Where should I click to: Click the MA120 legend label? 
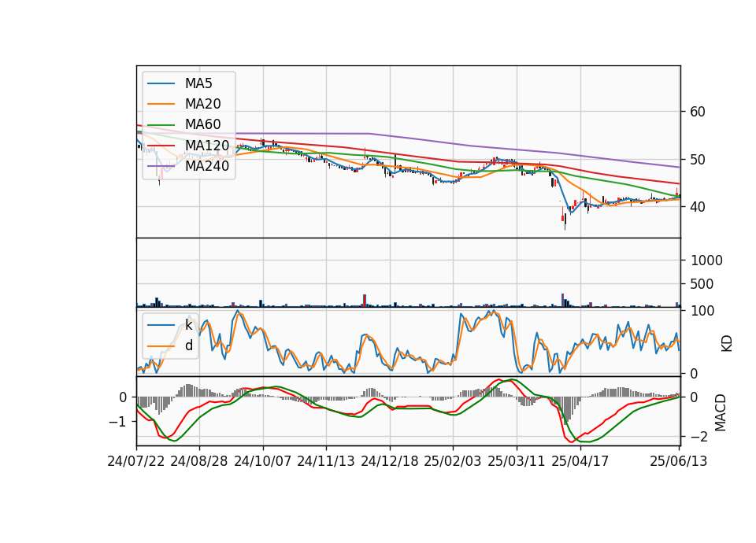pos(207,145)
